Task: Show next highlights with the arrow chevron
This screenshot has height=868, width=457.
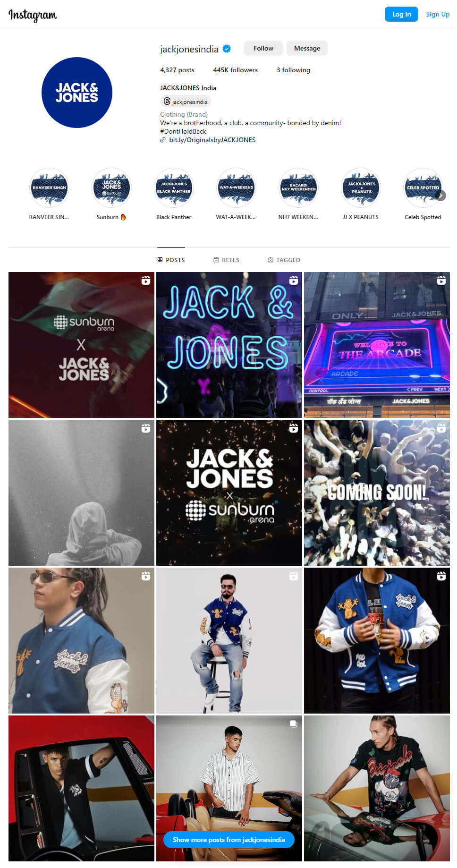Action: 440,196
